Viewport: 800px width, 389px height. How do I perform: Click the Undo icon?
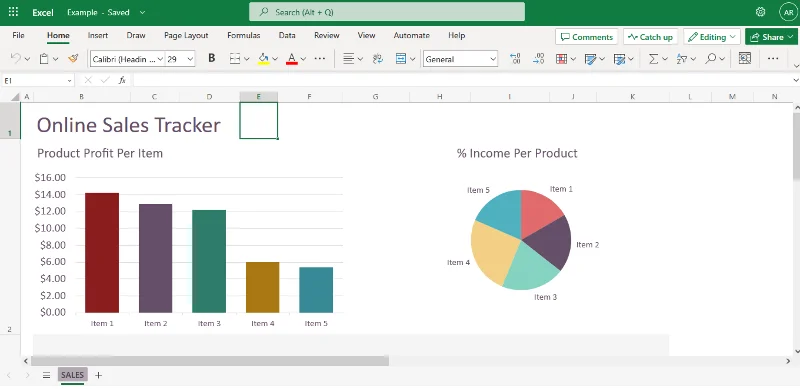[15, 59]
